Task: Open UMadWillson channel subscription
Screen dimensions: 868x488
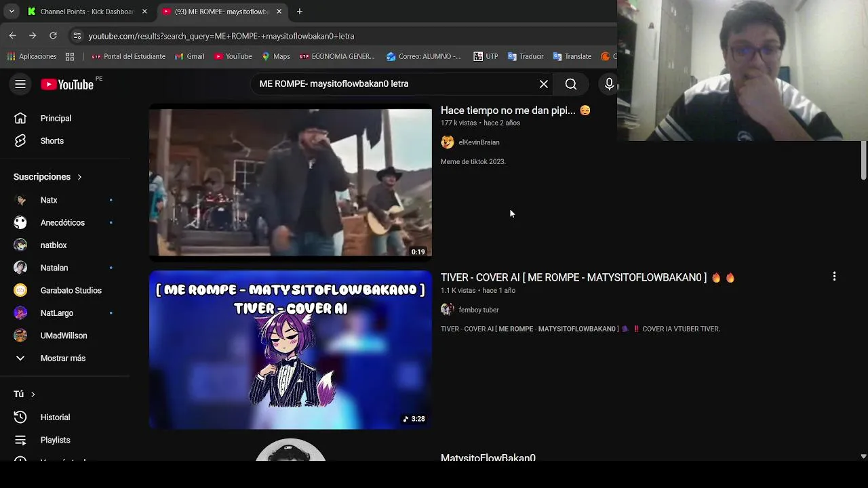Action: 65,335
